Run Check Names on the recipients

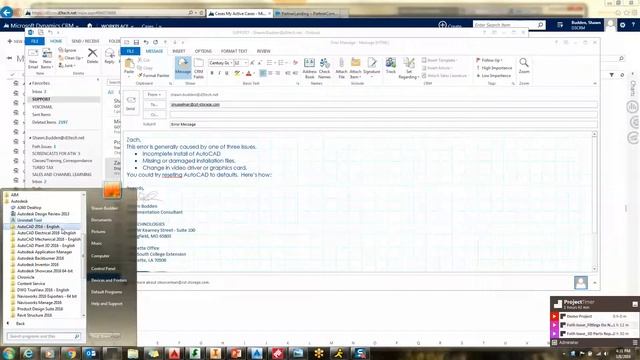click(324, 68)
